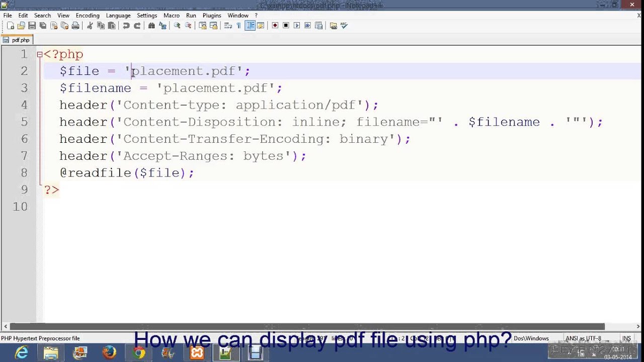Click the '$filename' variable on line 3
The height and width of the screenshot is (362, 644).
coord(95,88)
